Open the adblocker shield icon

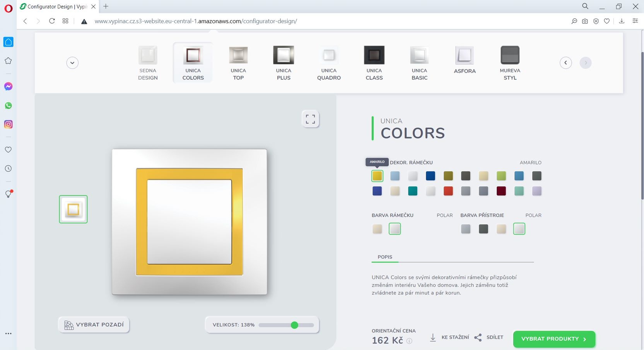click(x=596, y=21)
